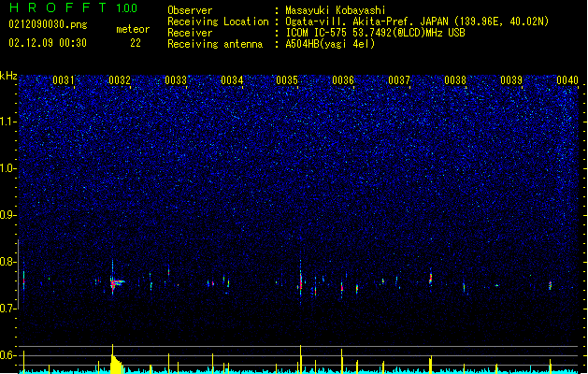Click the 0035 time marker
This screenshot has height=374, width=588.
pos(287,80)
